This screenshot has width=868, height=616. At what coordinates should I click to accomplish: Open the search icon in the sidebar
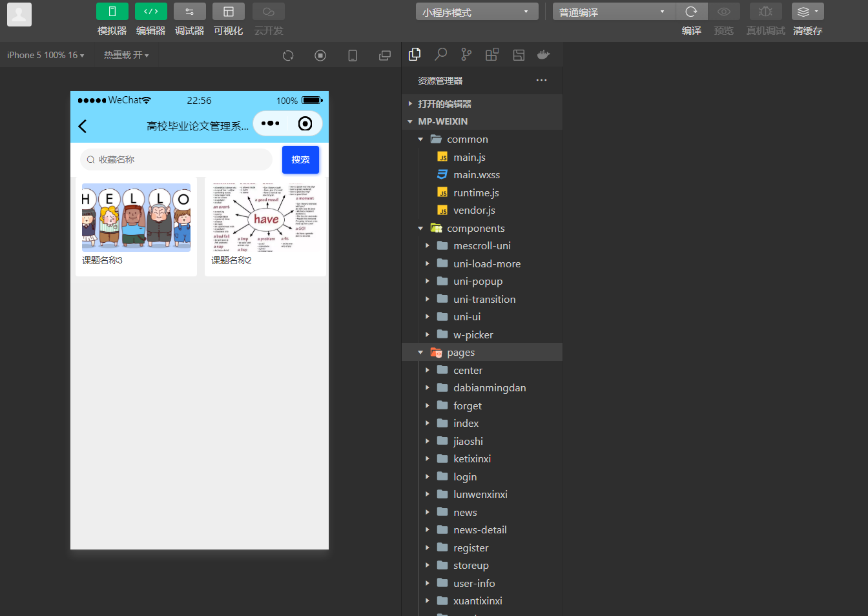tap(441, 55)
